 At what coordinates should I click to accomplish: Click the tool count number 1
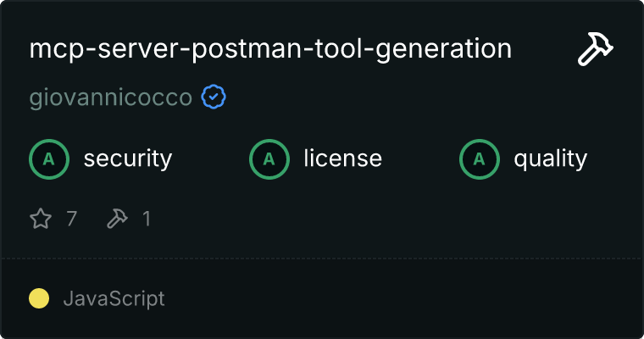tap(147, 219)
